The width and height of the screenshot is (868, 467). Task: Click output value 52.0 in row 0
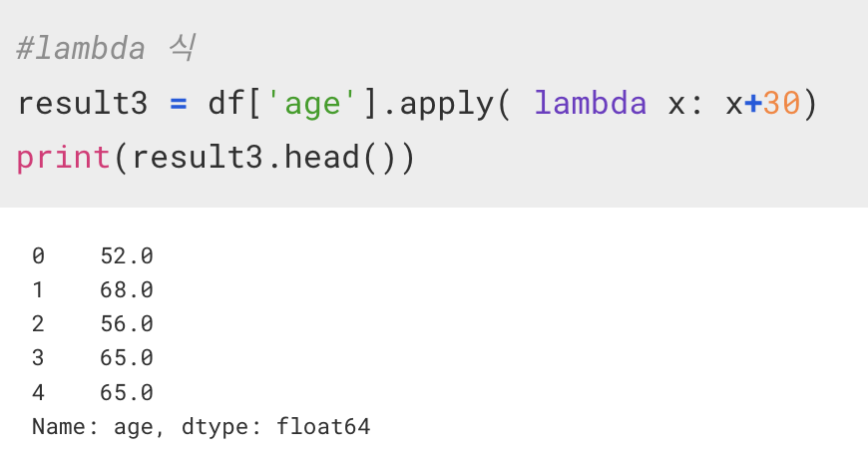(x=127, y=255)
